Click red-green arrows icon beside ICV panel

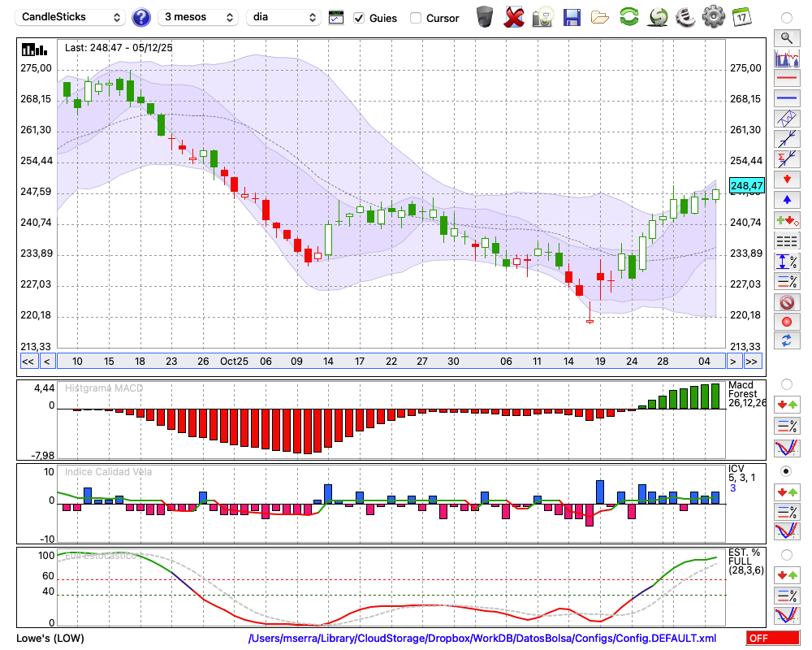point(787,492)
